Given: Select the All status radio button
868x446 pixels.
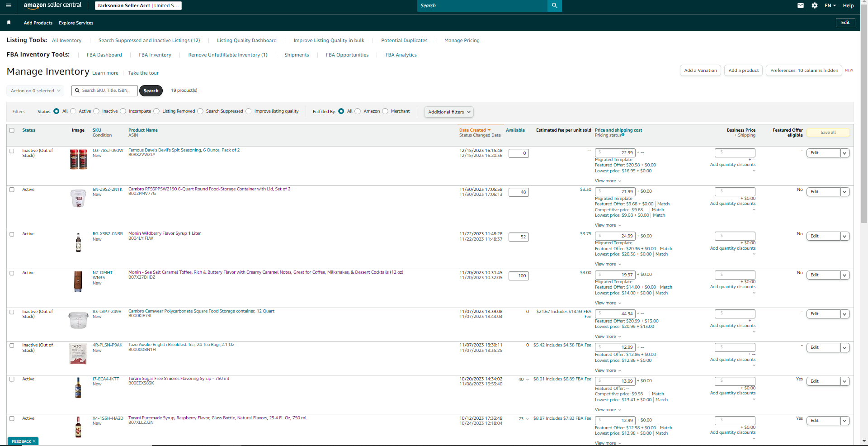Looking at the screenshot, I should [x=57, y=111].
